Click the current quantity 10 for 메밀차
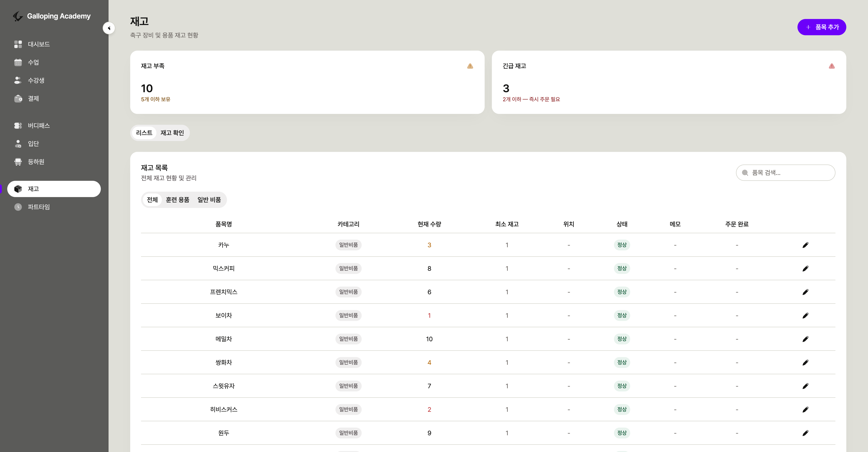Image resolution: width=868 pixels, height=452 pixels. click(x=429, y=339)
